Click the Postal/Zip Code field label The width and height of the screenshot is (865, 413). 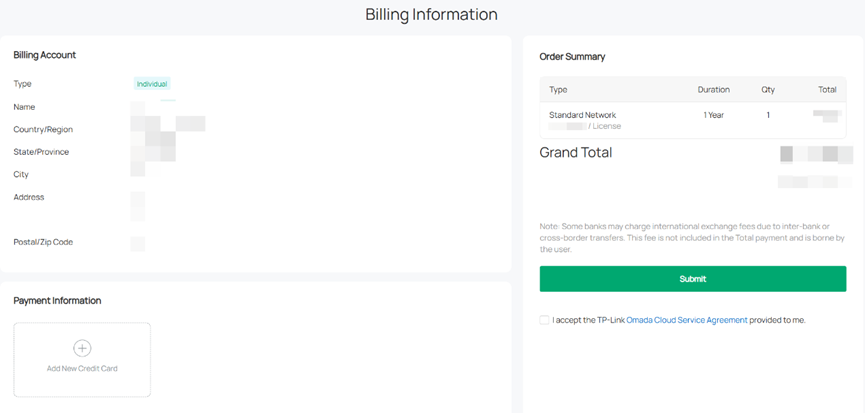[43, 242]
